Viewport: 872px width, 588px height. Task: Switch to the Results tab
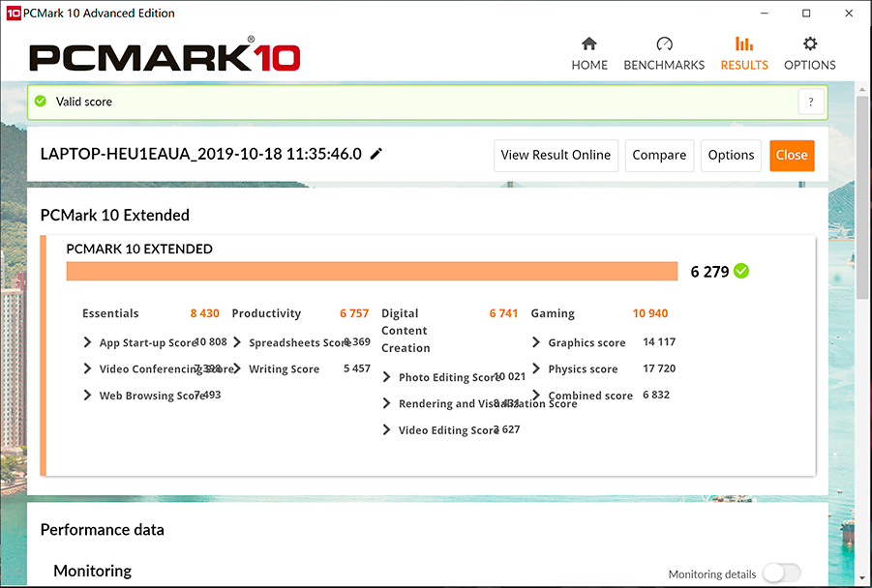click(744, 54)
